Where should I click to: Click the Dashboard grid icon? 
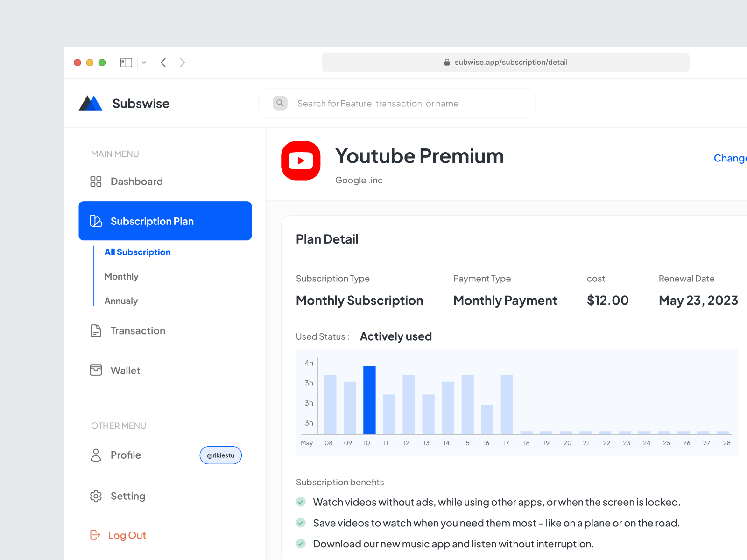[x=96, y=182]
